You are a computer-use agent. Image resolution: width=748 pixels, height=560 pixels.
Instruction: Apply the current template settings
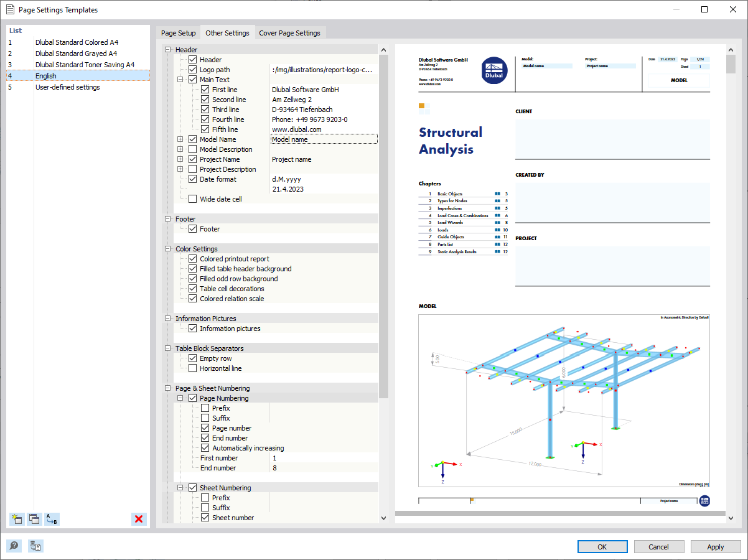coord(715,546)
